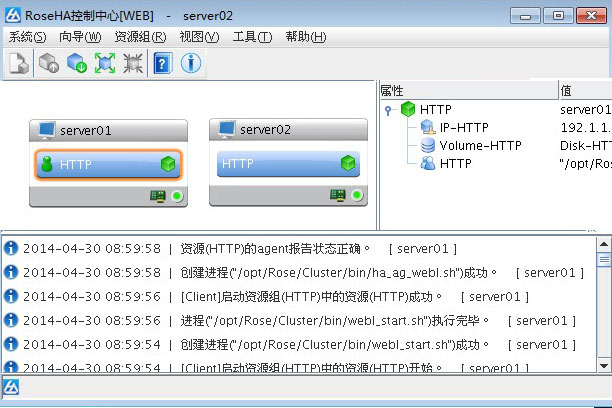Click the log panel scrollbar thumb
This screenshot has height=408, width=612.
tap(604, 259)
